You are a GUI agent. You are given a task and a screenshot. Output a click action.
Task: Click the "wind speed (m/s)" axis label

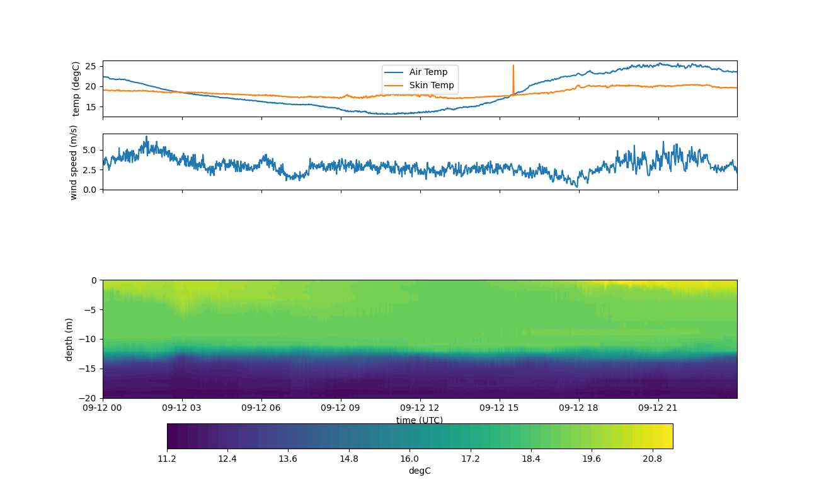pyautogui.click(x=74, y=162)
